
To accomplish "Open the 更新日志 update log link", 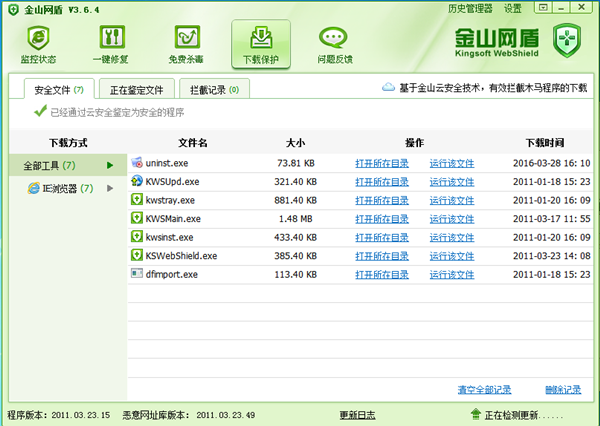I will (359, 414).
